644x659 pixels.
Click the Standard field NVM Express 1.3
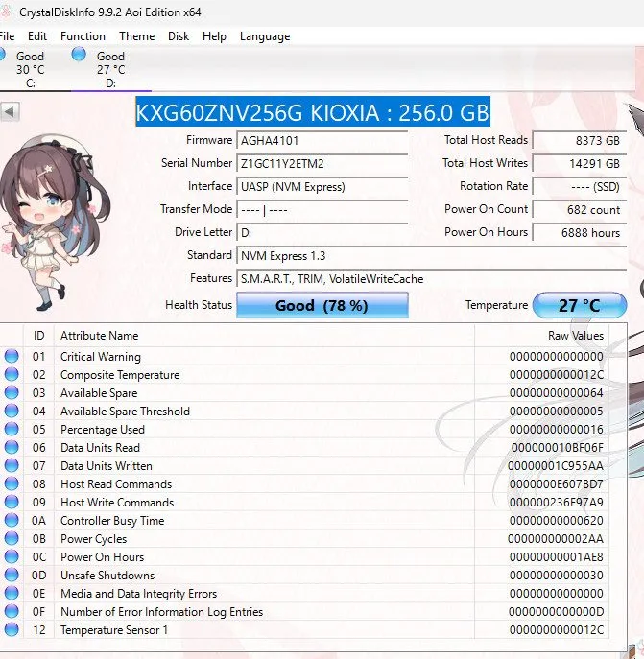(431, 256)
